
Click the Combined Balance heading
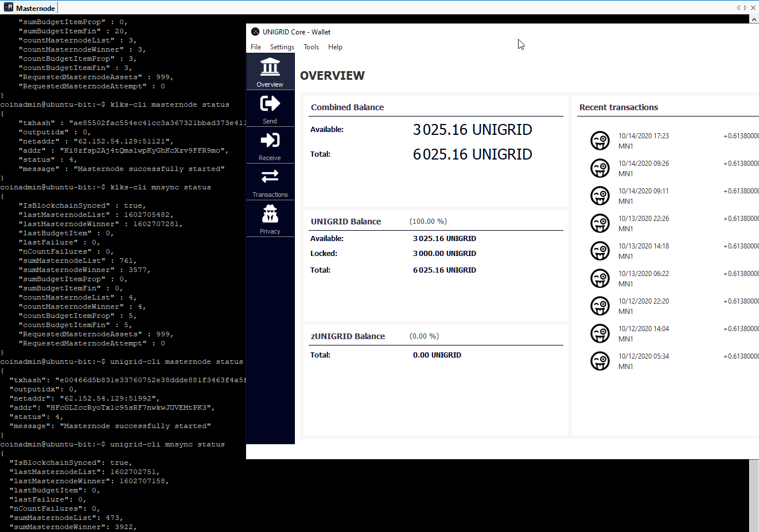(348, 107)
